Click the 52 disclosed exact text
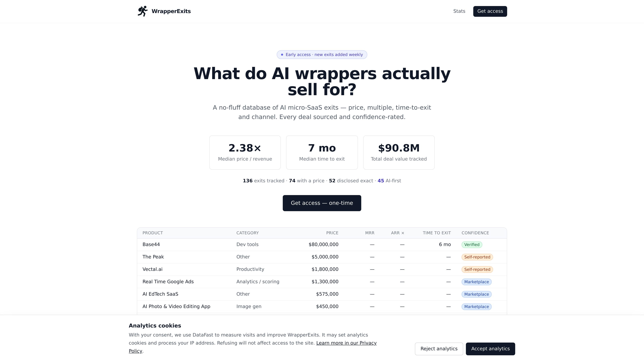This screenshot has width=644, height=362. 351,181
